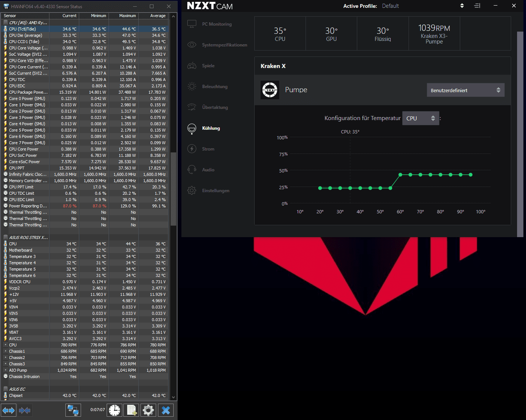Image resolution: width=526 pixels, height=420 pixels.
Task: Click the Maximum column header
Action: point(123,16)
